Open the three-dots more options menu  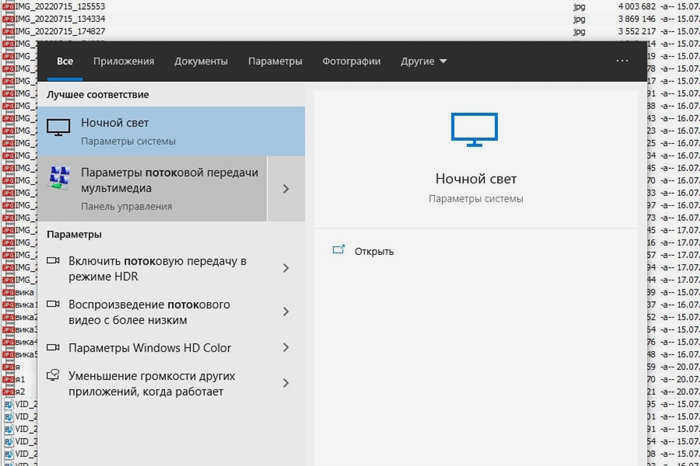click(622, 61)
